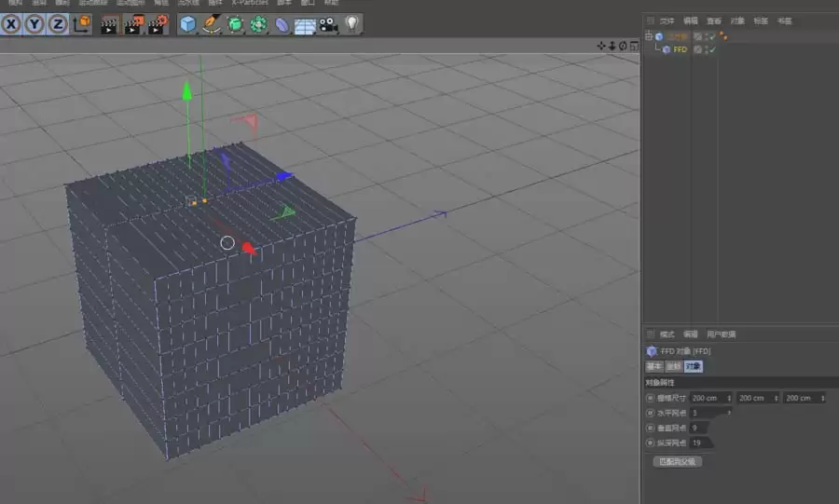
Task: Click the Render View clapperboard icon
Action: (x=109, y=24)
